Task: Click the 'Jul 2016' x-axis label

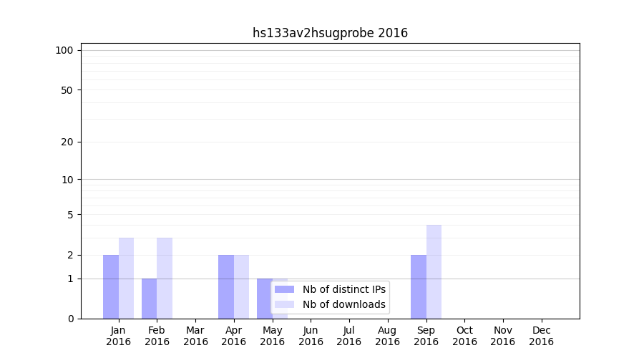Action: [349, 336]
